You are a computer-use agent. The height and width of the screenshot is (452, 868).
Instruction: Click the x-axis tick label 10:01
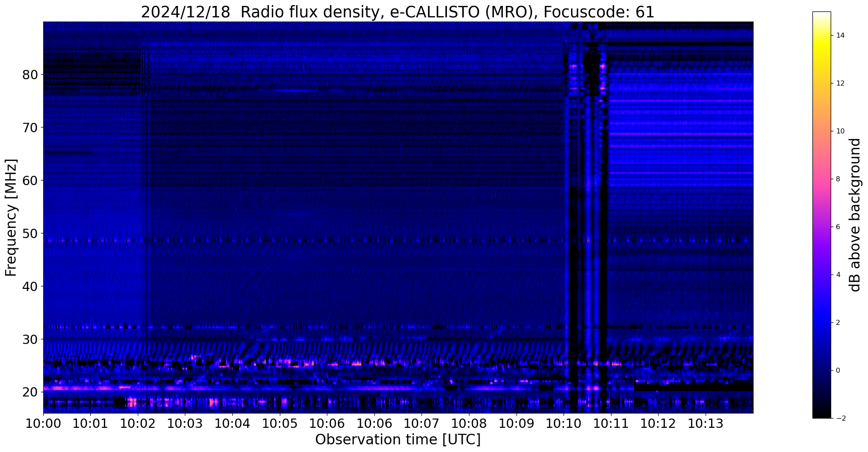click(90, 424)
